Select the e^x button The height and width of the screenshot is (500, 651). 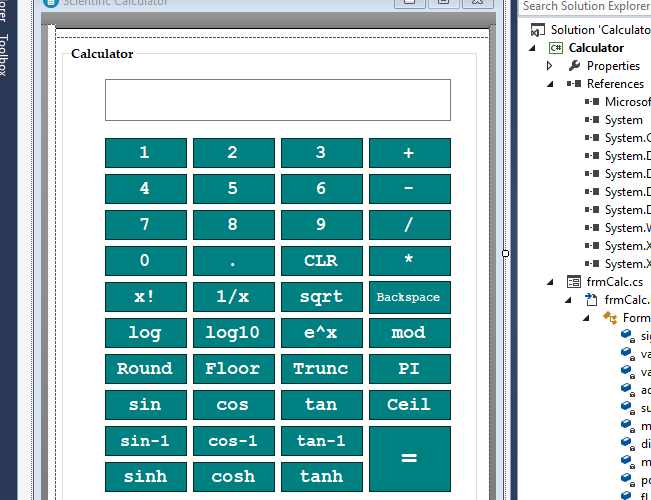[x=322, y=333]
